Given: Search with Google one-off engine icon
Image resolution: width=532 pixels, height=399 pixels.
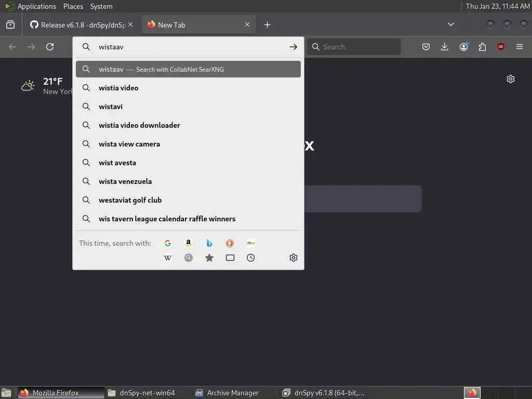Looking at the screenshot, I should click(x=168, y=243).
